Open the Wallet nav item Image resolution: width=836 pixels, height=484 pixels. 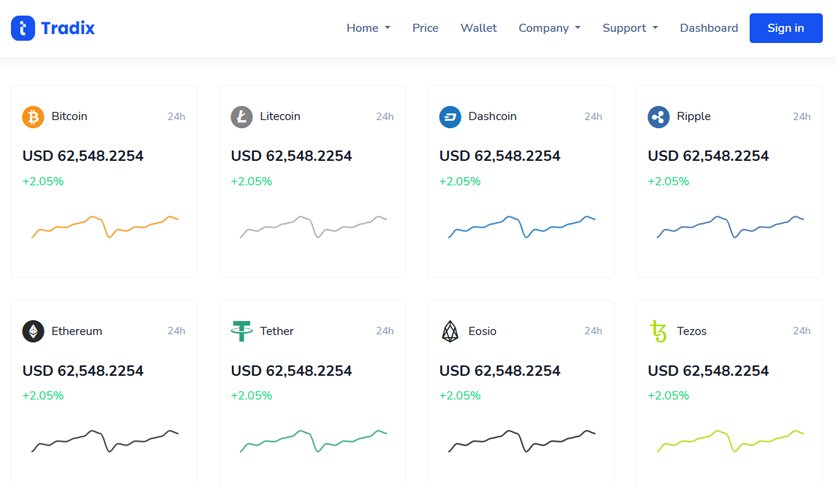pyautogui.click(x=478, y=28)
